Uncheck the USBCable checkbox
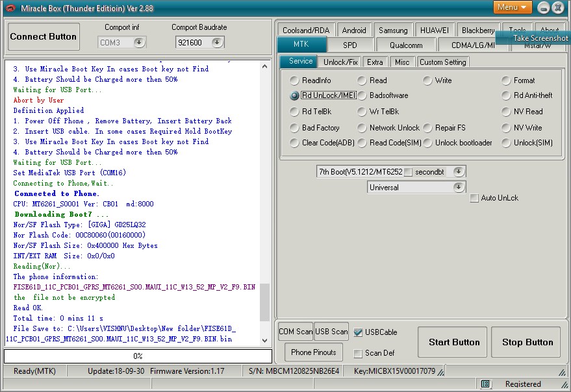The width and height of the screenshot is (571, 392). [358, 332]
